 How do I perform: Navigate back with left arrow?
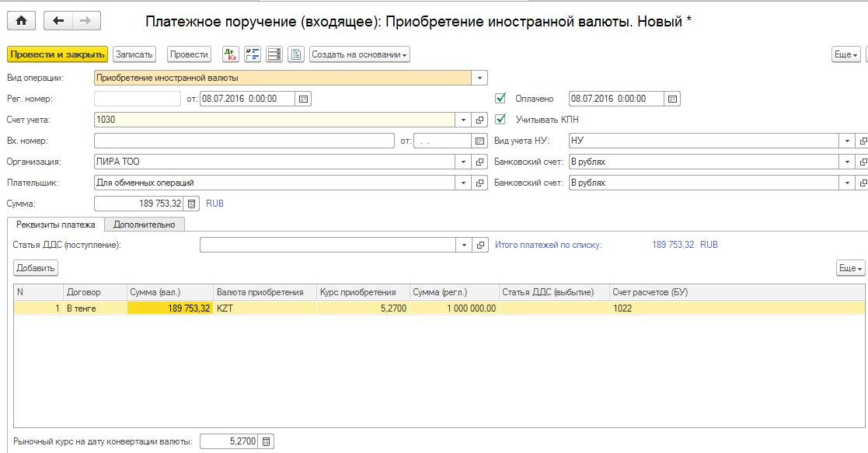coord(58,21)
